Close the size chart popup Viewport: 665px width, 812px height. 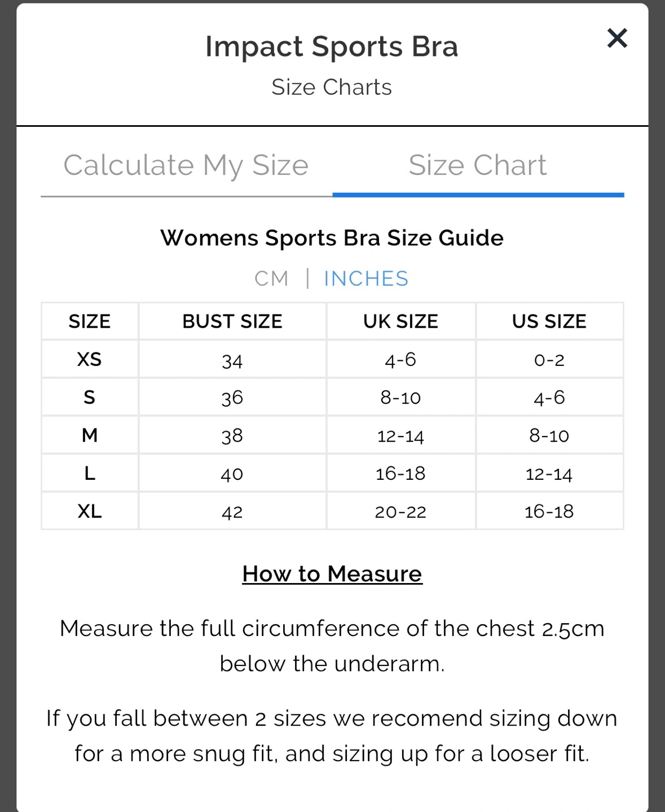click(617, 38)
